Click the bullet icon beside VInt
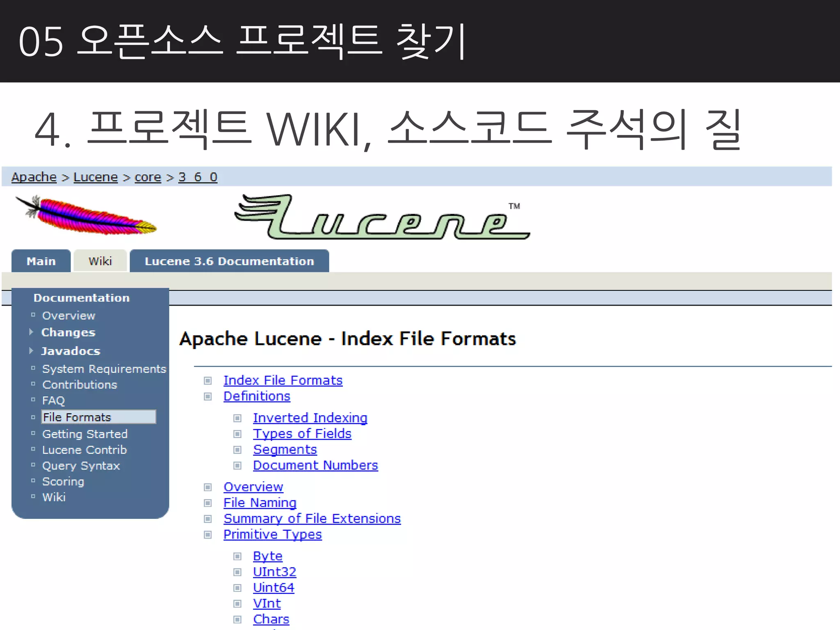The width and height of the screenshot is (840, 630). click(237, 604)
